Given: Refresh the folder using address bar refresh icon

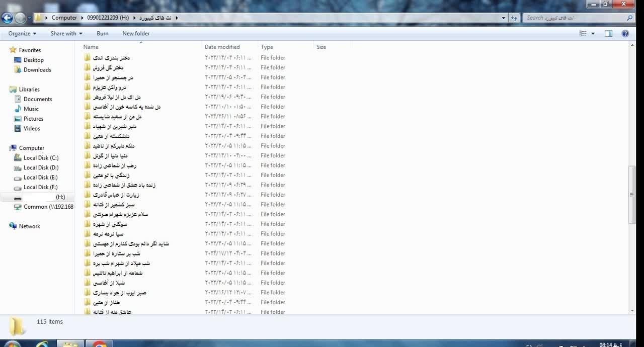Looking at the screenshot, I should 514,18.
